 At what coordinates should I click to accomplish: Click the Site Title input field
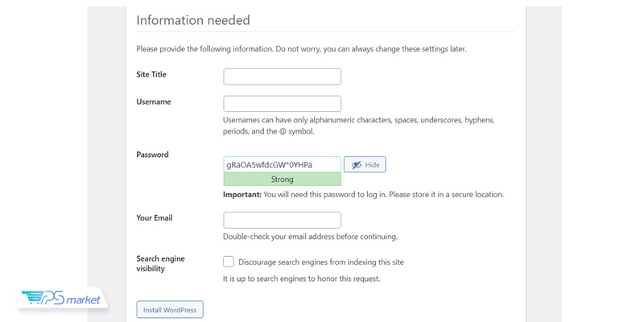click(283, 76)
